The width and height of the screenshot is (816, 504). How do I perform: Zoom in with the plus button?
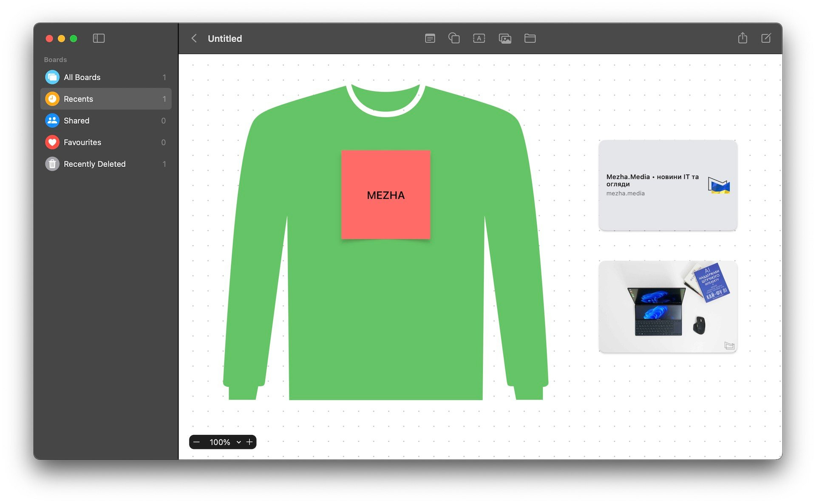click(249, 442)
